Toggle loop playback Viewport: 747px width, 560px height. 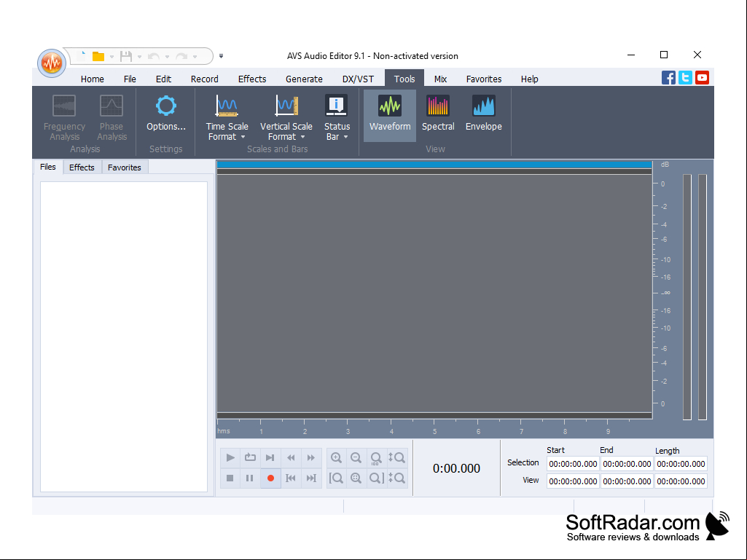[250, 457]
